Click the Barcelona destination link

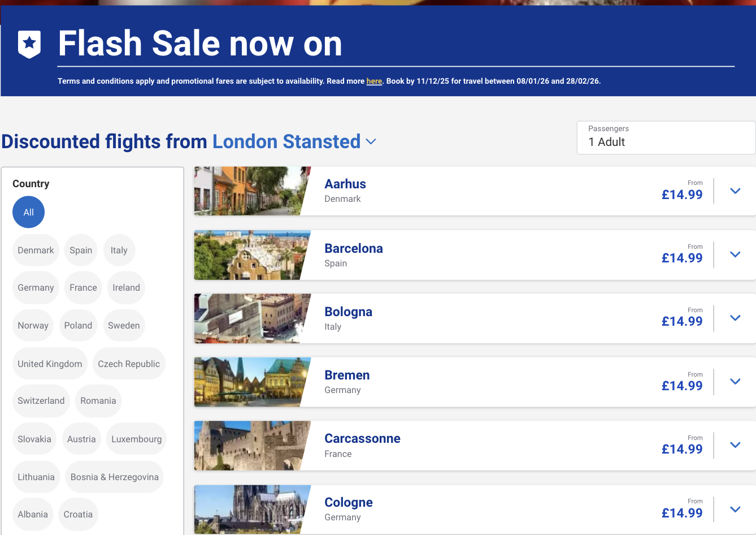coord(354,248)
